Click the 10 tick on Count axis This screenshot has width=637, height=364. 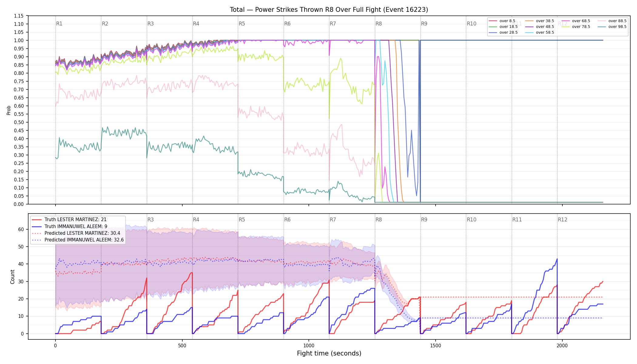point(21,316)
